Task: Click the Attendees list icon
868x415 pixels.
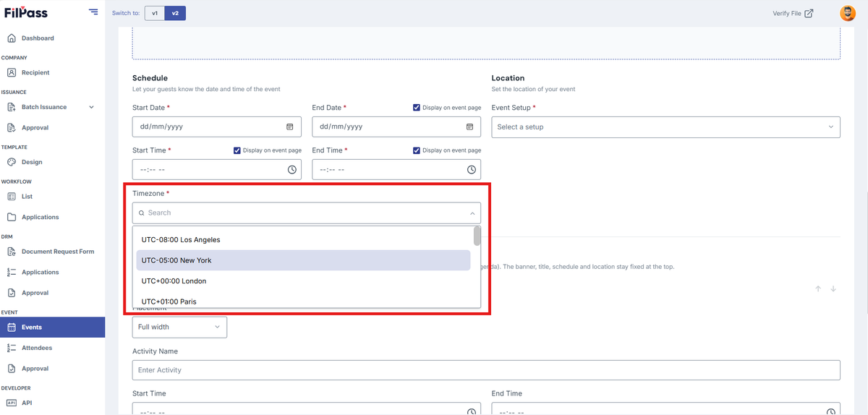Action: pyautogui.click(x=12, y=348)
